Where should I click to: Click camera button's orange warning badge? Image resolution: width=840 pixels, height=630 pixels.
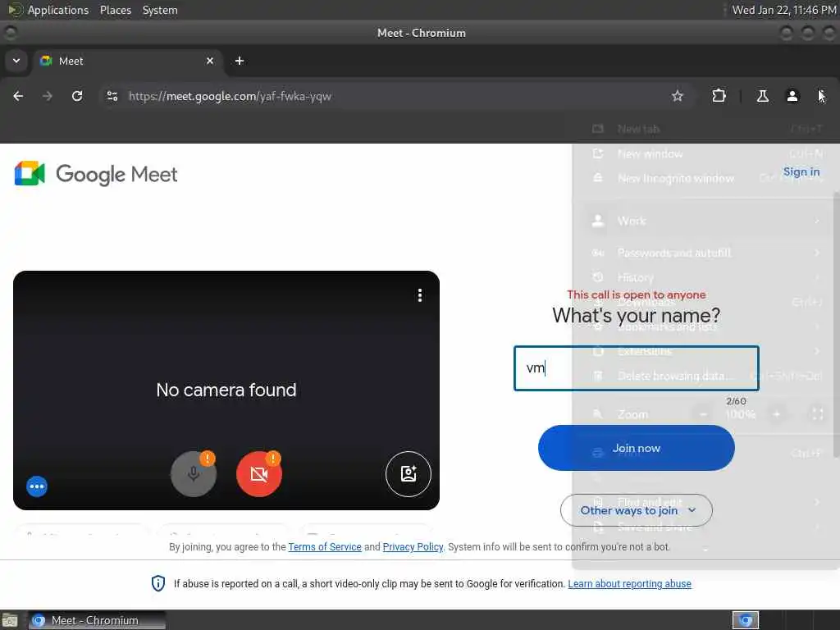(273, 459)
